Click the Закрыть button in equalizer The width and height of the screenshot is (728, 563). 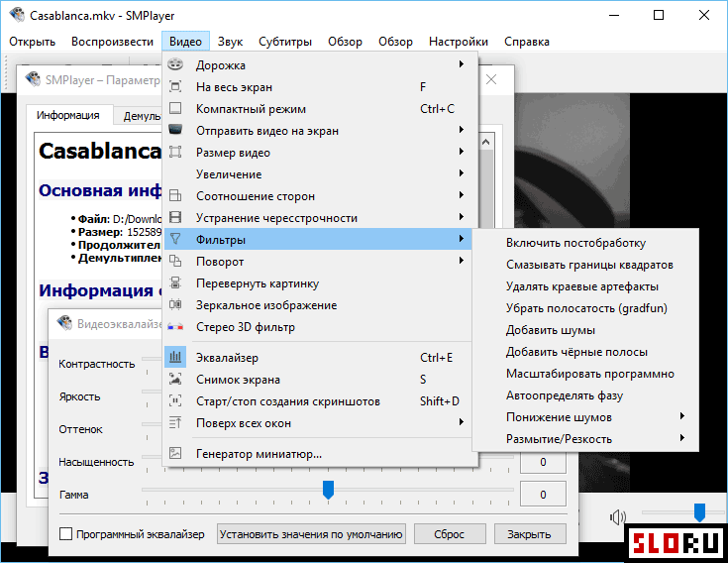point(529,534)
